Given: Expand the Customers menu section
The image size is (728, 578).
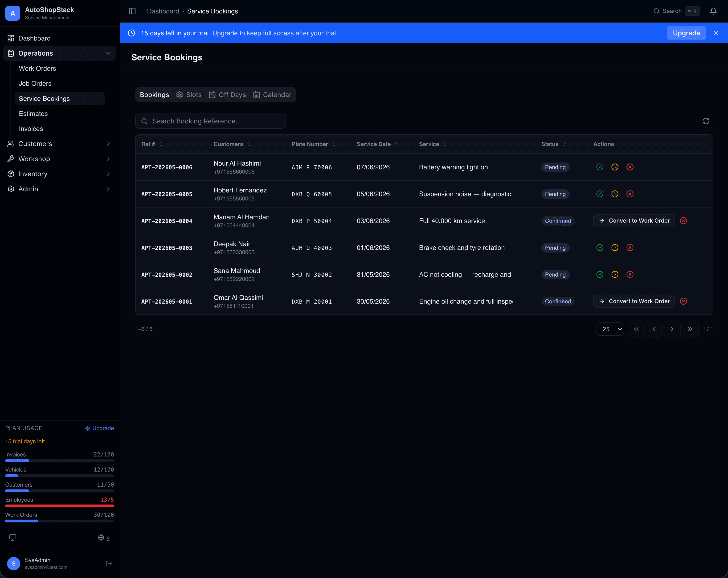Looking at the screenshot, I should (59, 144).
